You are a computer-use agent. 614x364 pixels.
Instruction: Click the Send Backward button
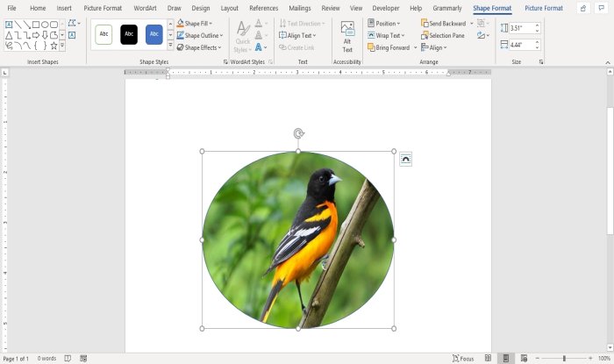click(x=444, y=24)
